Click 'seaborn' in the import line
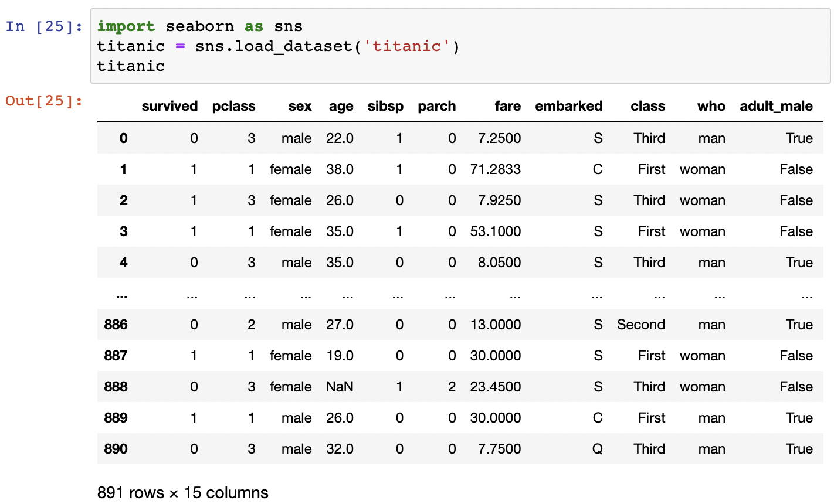The width and height of the screenshot is (834, 504). (x=199, y=26)
